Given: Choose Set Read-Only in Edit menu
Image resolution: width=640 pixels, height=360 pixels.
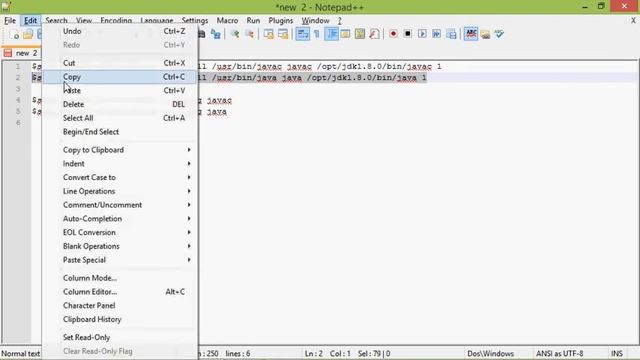Looking at the screenshot, I should tap(120, 338).
